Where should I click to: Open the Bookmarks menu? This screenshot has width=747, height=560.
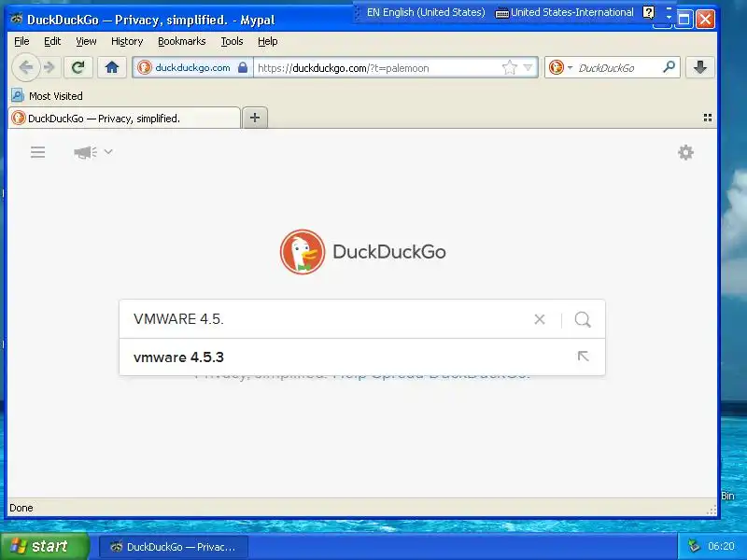181,41
